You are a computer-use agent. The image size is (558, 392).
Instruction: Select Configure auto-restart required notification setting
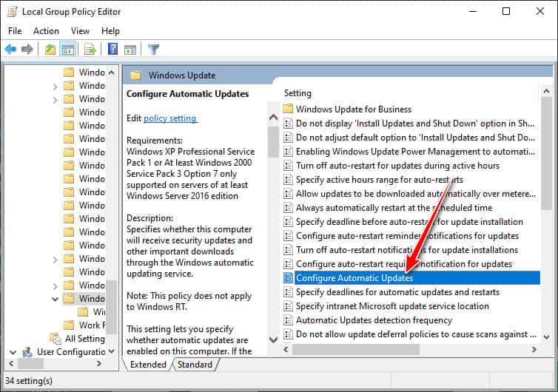coord(404,263)
